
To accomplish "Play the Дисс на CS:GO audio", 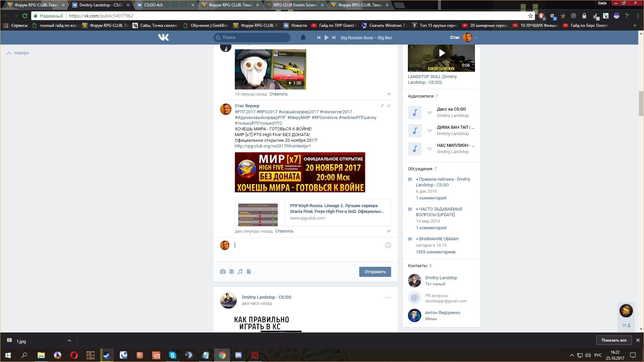I will pyautogui.click(x=415, y=113).
